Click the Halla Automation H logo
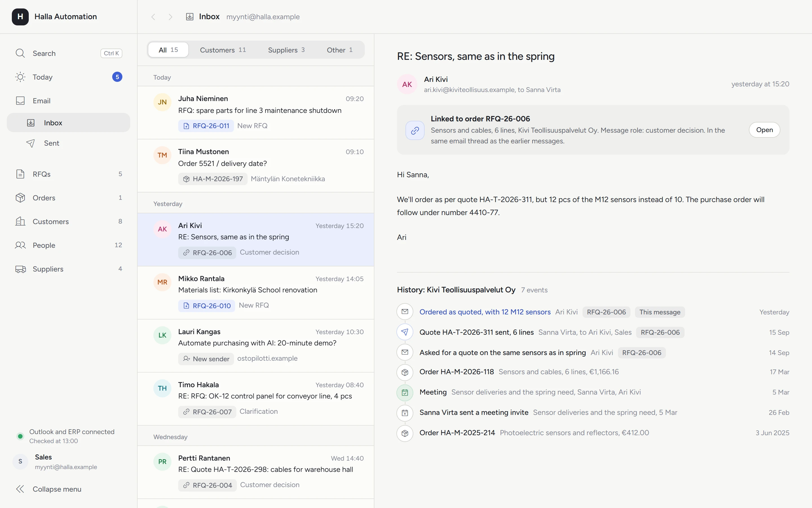Screen dimensions: 812x508 click(x=20, y=17)
